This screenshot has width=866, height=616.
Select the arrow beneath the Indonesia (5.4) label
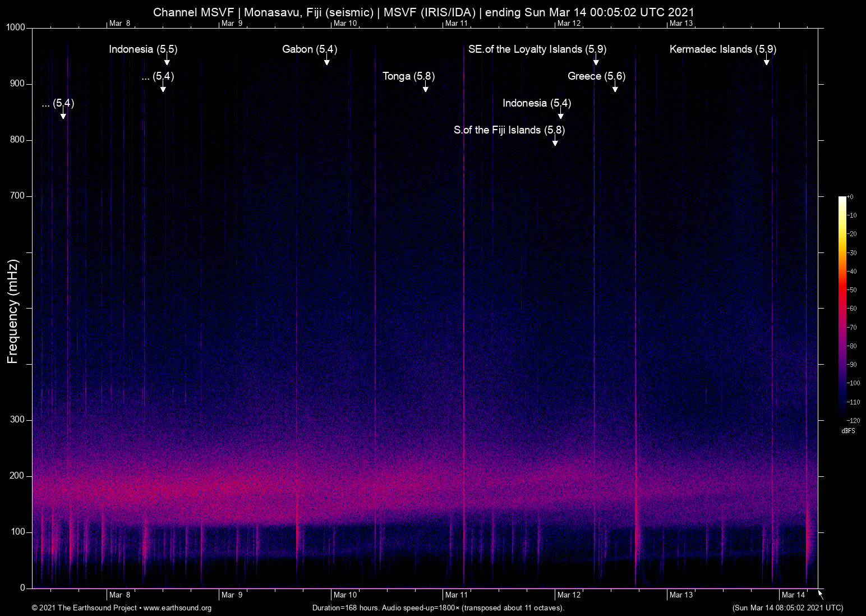tap(561, 115)
